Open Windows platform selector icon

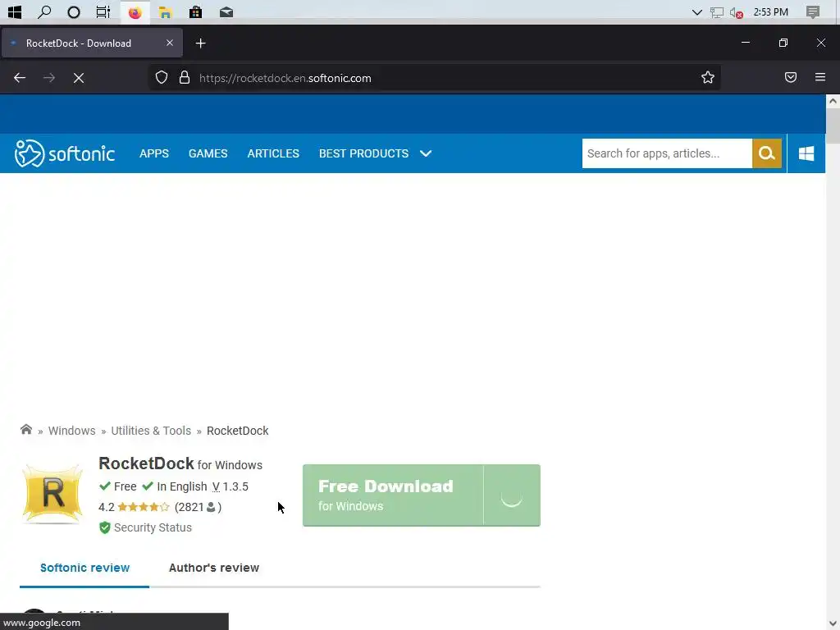tap(806, 153)
